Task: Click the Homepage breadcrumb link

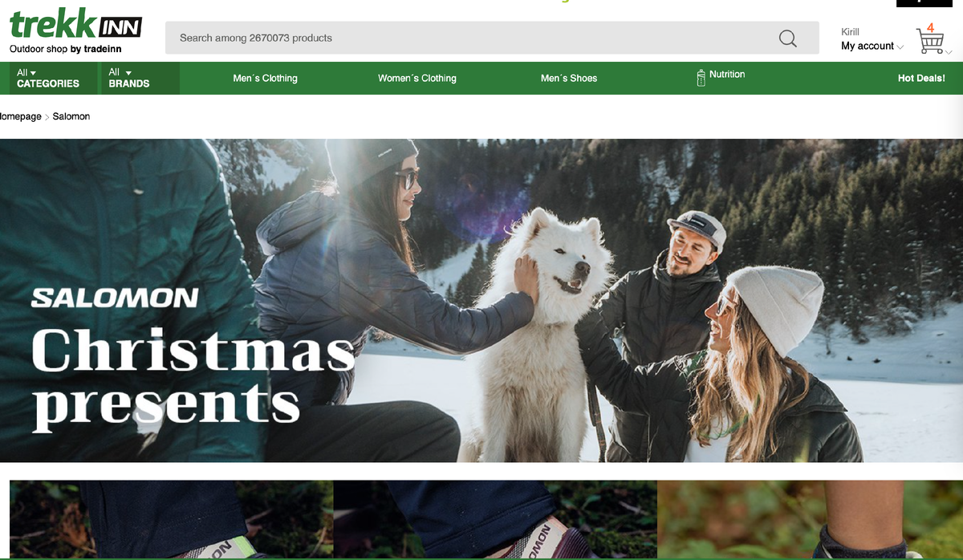Action: (20, 116)
